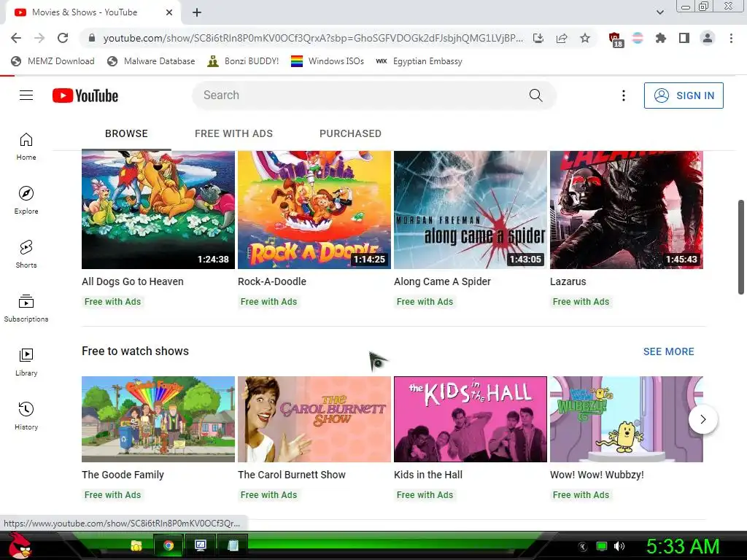Screen dimensions: 747x560
Task: Click the address bar URL
Action: (312, 38)
